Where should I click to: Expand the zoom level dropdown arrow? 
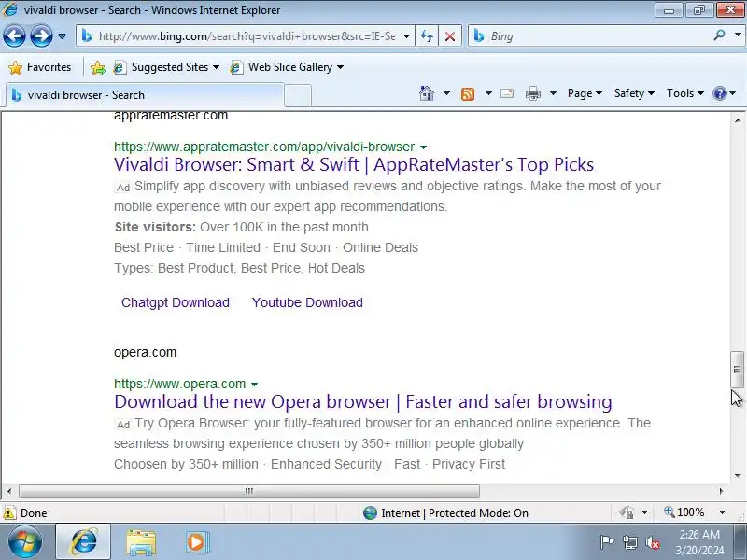(x=722, y=512)
